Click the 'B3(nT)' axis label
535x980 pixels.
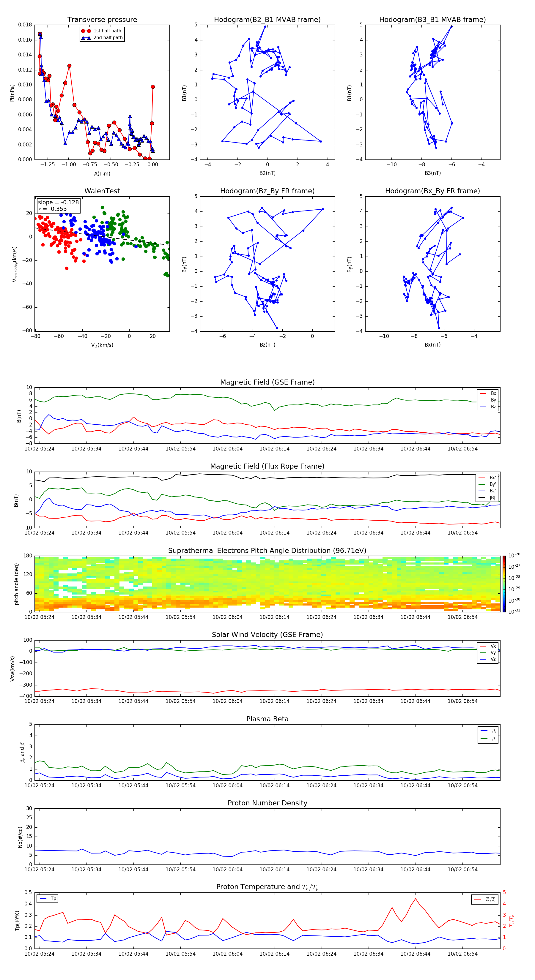pyautogui.click(x=432, y=173)
